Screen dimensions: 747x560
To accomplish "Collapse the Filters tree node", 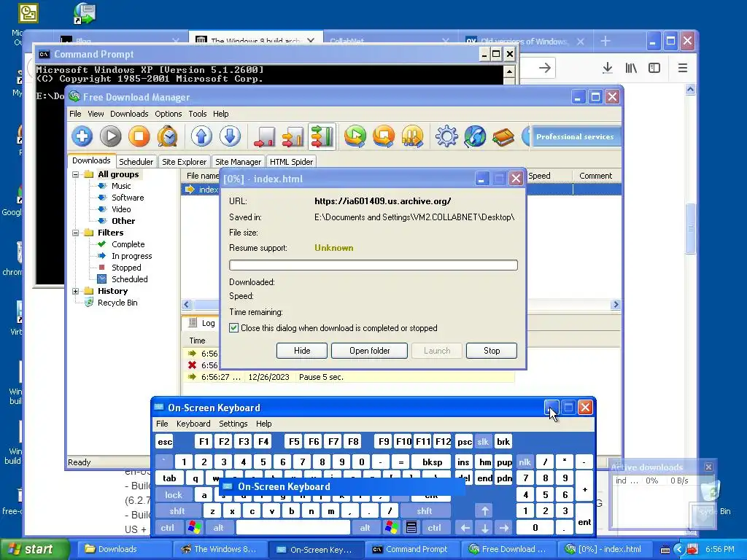I will (75, 233).
